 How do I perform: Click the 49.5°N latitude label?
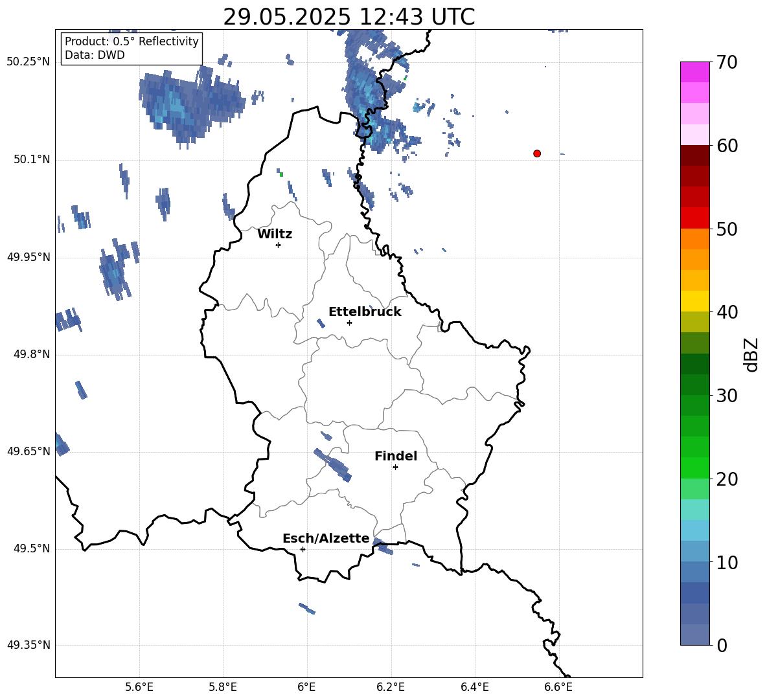32,549
